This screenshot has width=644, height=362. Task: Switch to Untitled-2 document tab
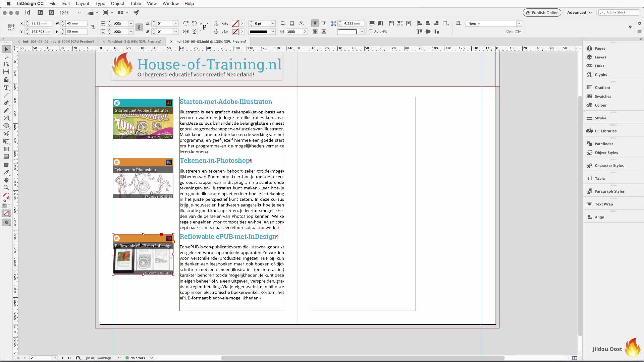[134, 42]
